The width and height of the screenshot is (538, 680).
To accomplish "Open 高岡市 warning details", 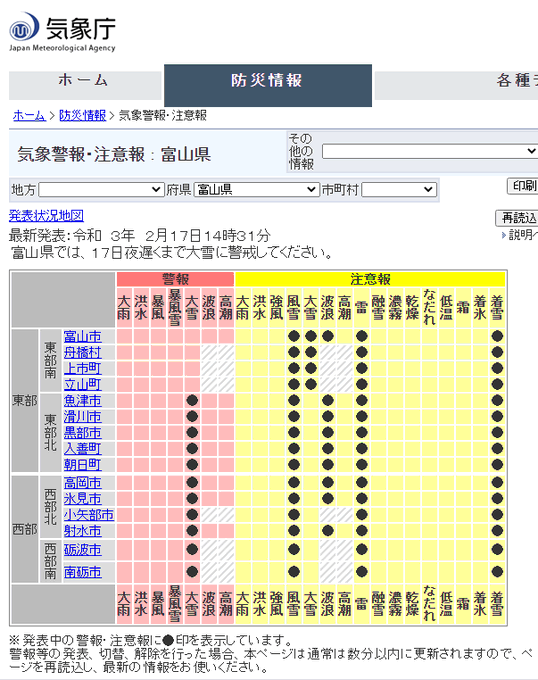I will coord(82,483).
